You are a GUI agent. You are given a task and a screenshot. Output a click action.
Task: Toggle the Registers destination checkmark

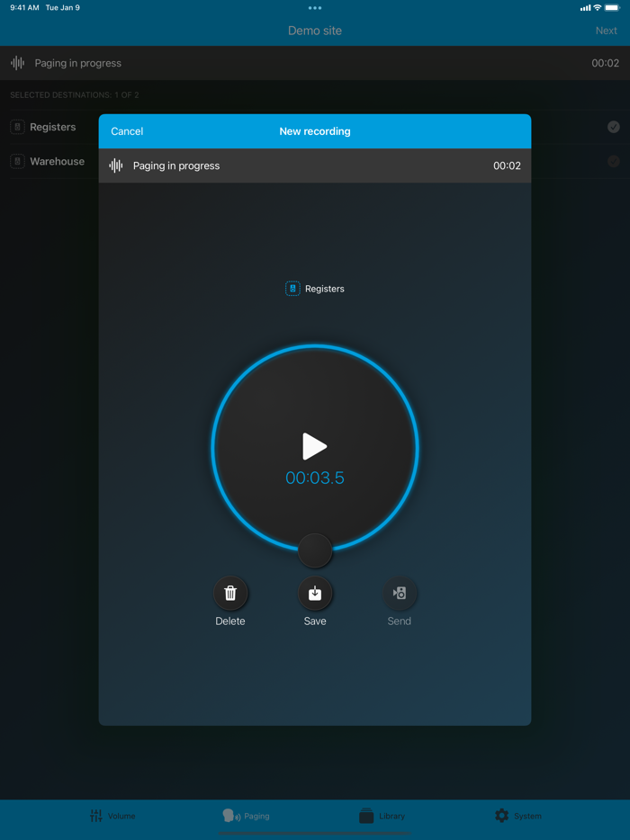coord(614,127)
